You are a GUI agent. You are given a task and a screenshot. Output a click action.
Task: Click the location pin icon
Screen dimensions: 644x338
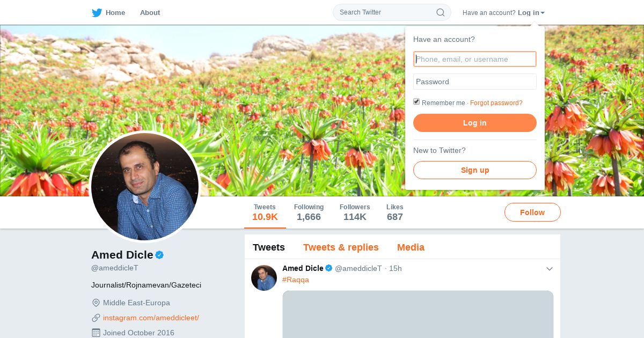(96, 303)
